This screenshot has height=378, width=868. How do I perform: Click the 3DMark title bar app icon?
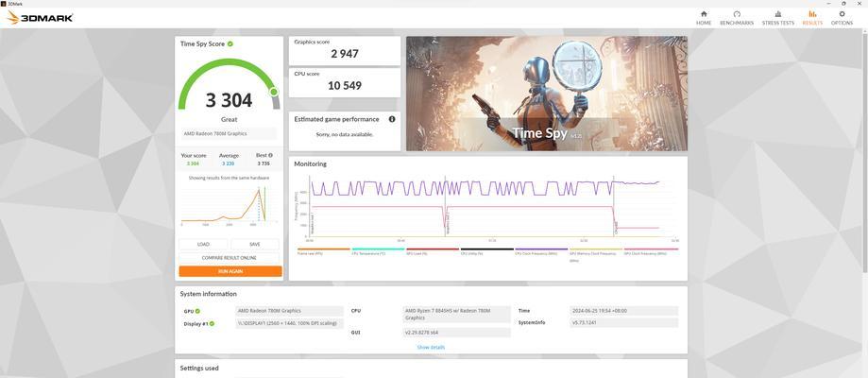tap(3, 4)
